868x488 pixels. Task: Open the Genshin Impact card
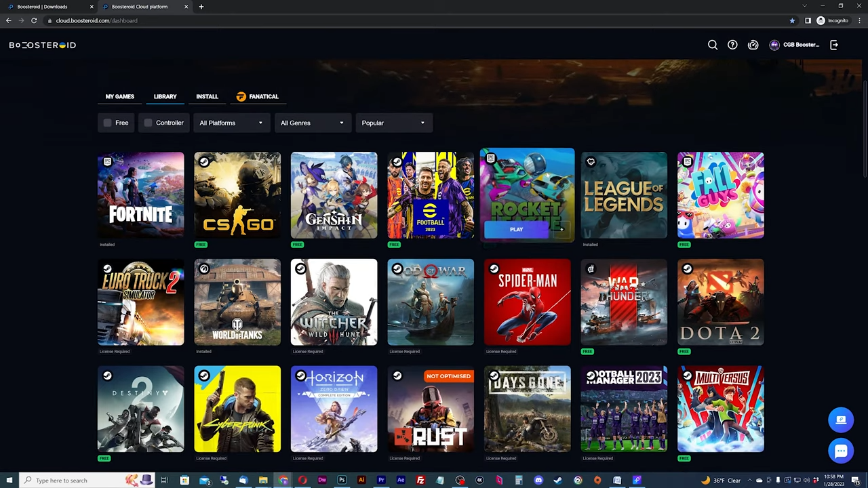click(334, 195)
